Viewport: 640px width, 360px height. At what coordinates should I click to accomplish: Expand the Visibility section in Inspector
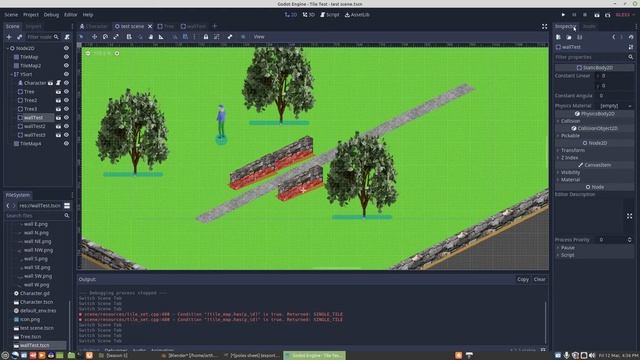pos(594,173)
